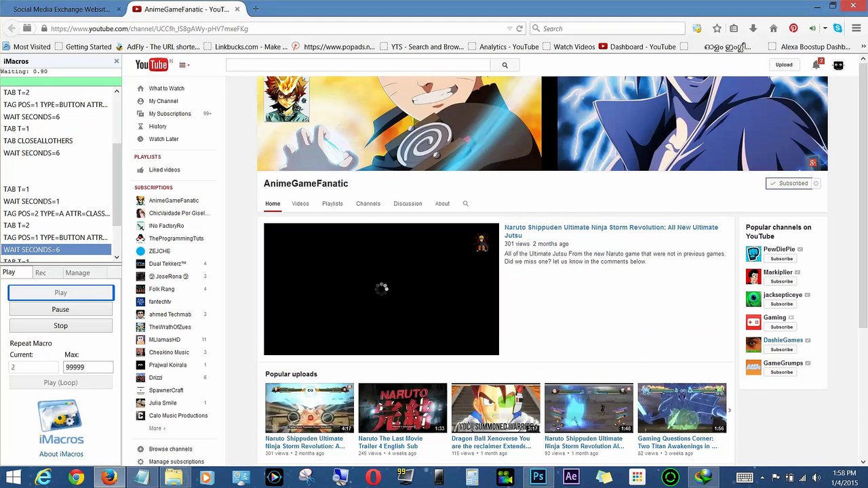This screenshot has width=868, height=488.
Task: Click Play (Loop) button
Action: pyautogui.click(x=60, y=382)
